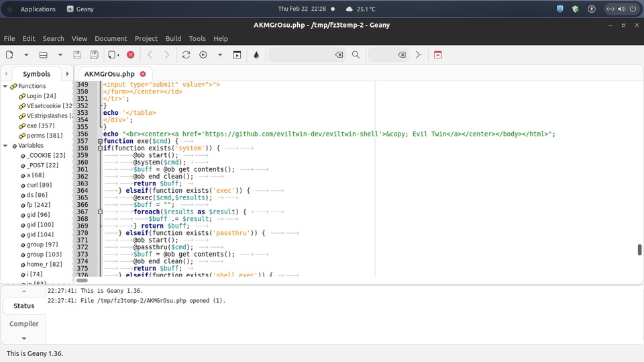Open the Edit menu
The width and height of the screenshot is (644, 362).
pos(29,39)
